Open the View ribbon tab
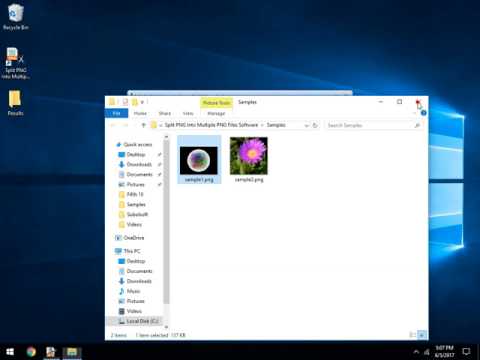Viewport: 480px width, 360px height. point(188,113)
